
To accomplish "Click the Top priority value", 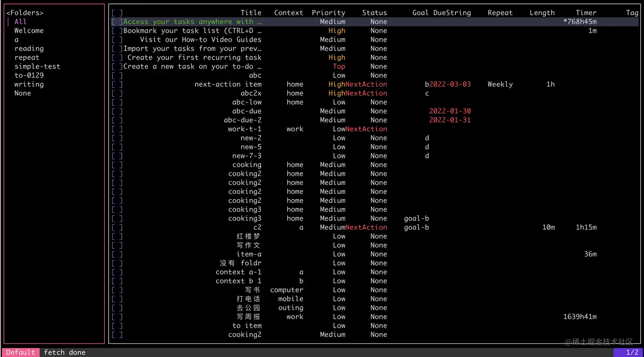I will [339, 66].
